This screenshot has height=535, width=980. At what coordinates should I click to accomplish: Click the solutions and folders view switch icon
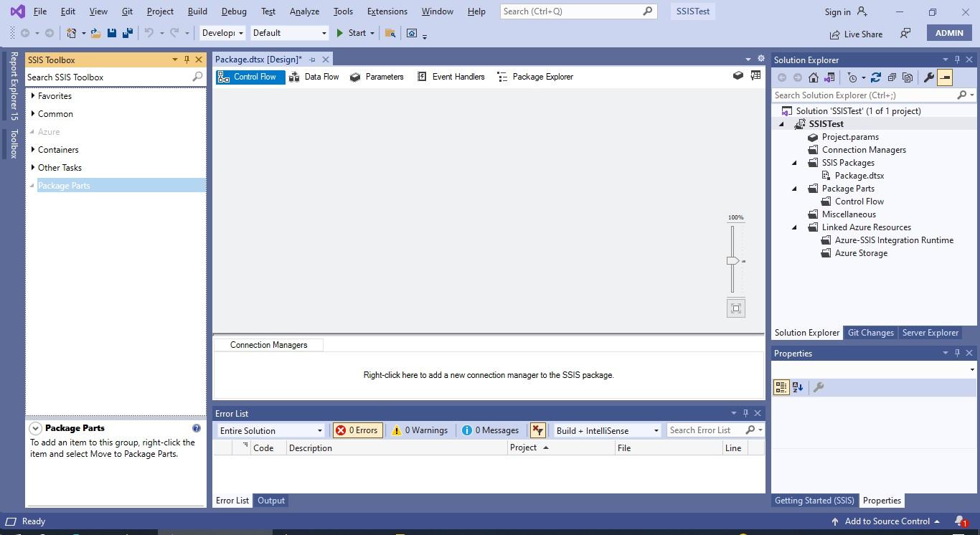point(829,77)
